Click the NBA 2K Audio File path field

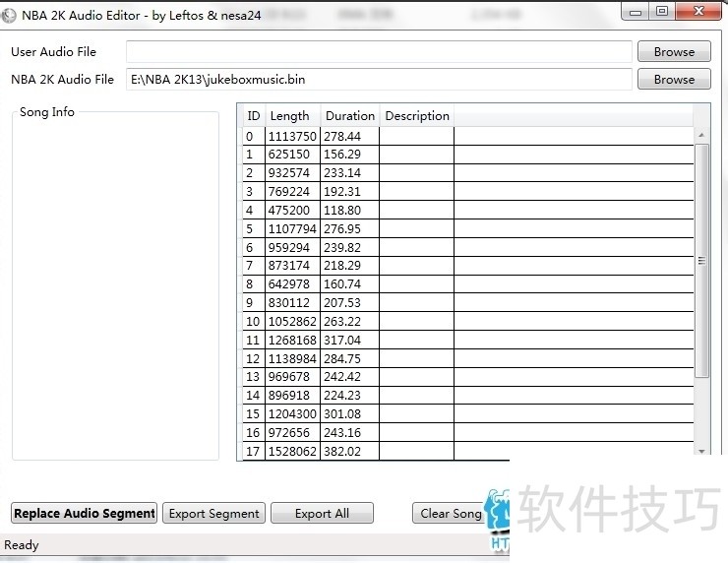[379, 80]
